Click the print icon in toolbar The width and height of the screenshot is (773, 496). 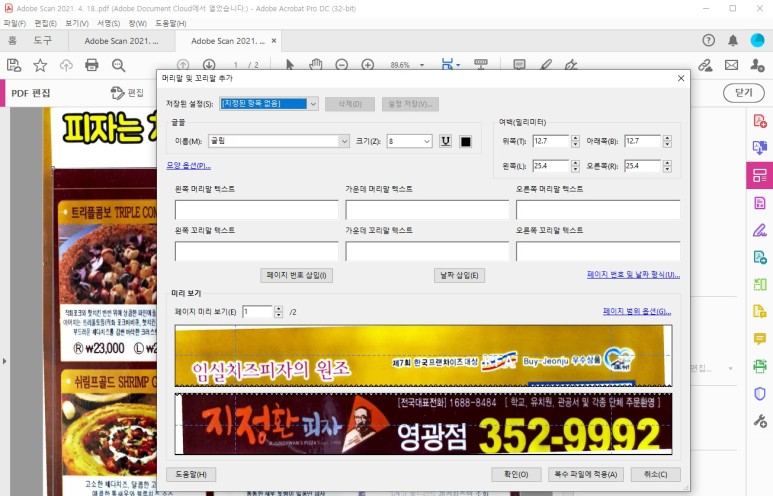[x=92, y=65]
